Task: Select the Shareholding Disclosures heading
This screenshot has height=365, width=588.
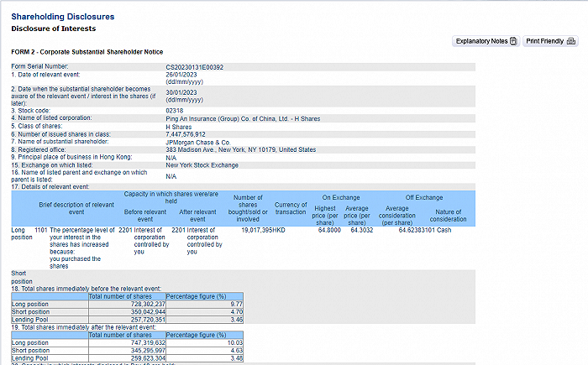Action: [x=63, y=17]
